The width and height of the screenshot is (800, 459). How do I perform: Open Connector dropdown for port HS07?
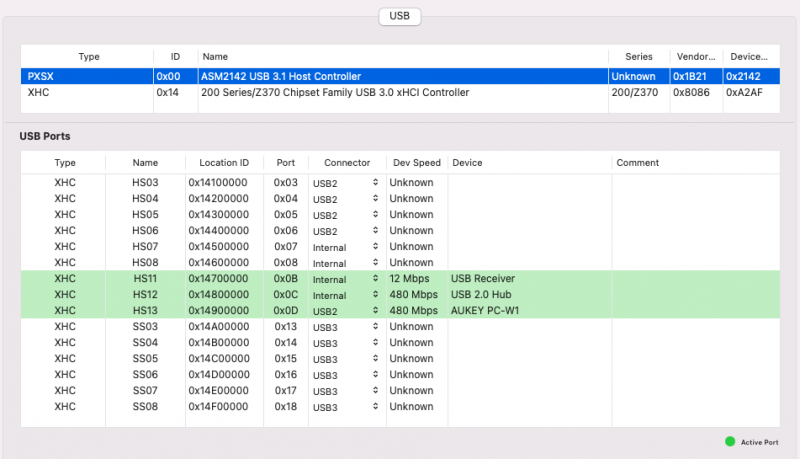pos(346,247)
